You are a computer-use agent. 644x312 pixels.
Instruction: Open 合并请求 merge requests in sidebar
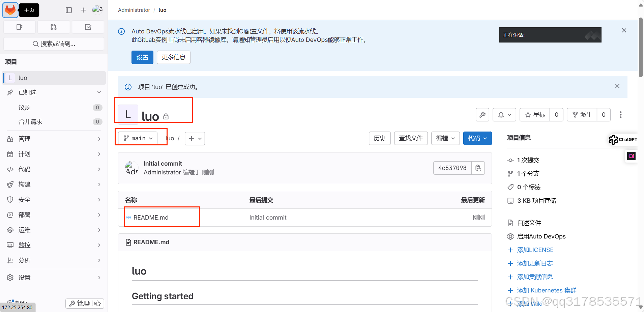coord(54,122)
